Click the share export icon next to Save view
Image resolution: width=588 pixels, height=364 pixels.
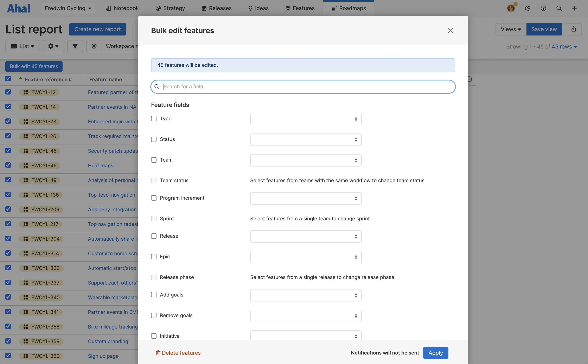point(574,29)
